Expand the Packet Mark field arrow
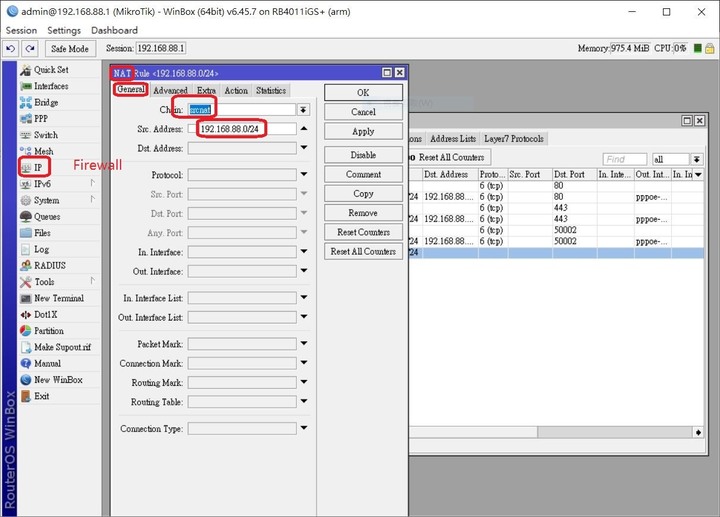 click(304, 343)
